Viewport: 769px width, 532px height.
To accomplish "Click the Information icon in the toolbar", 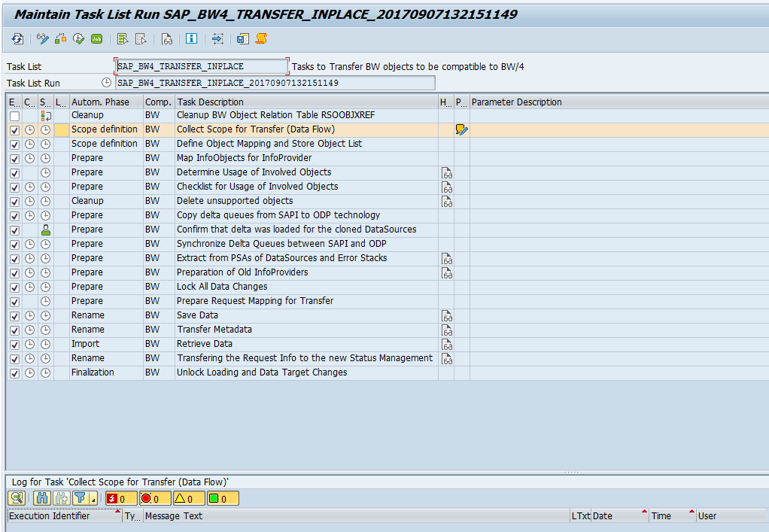I will point(191,40).
